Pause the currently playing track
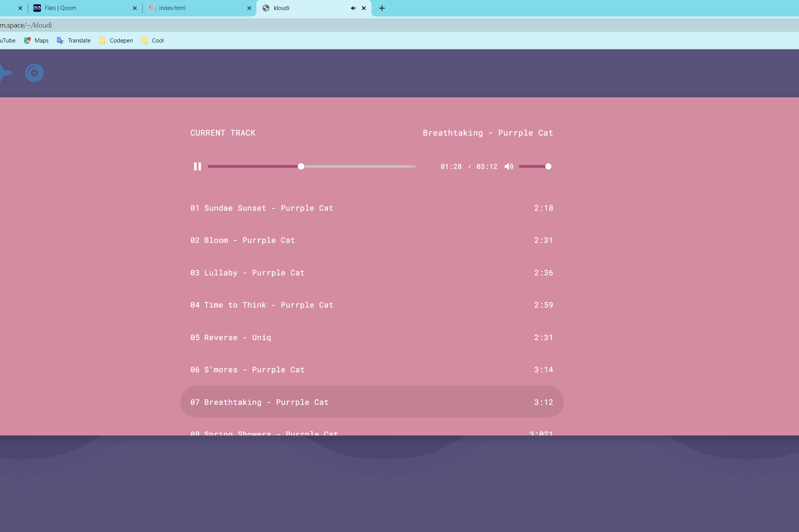The height and width of the screenshot is (532, 799). pyautogui.click(x=197, y=167)
